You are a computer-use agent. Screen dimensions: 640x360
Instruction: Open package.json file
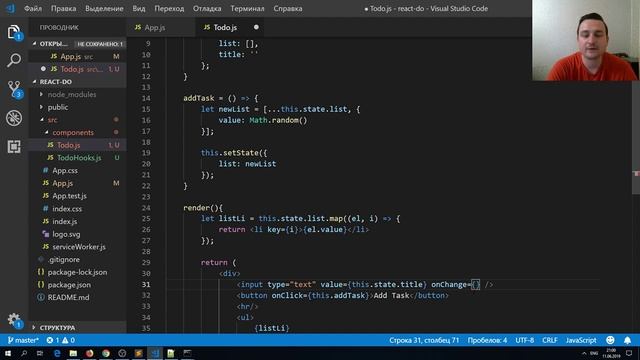(x=69, y=284)
